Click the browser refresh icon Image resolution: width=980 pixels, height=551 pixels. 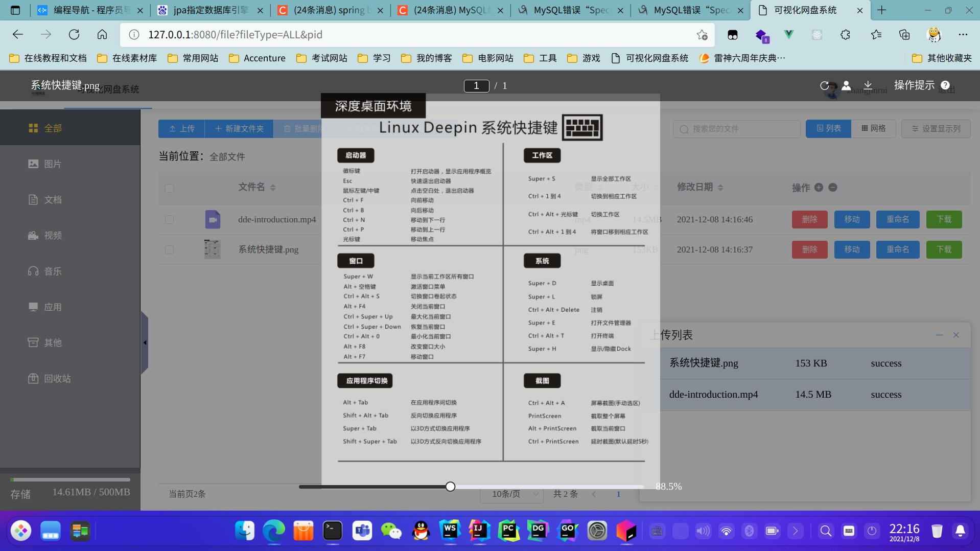(74, 34)
